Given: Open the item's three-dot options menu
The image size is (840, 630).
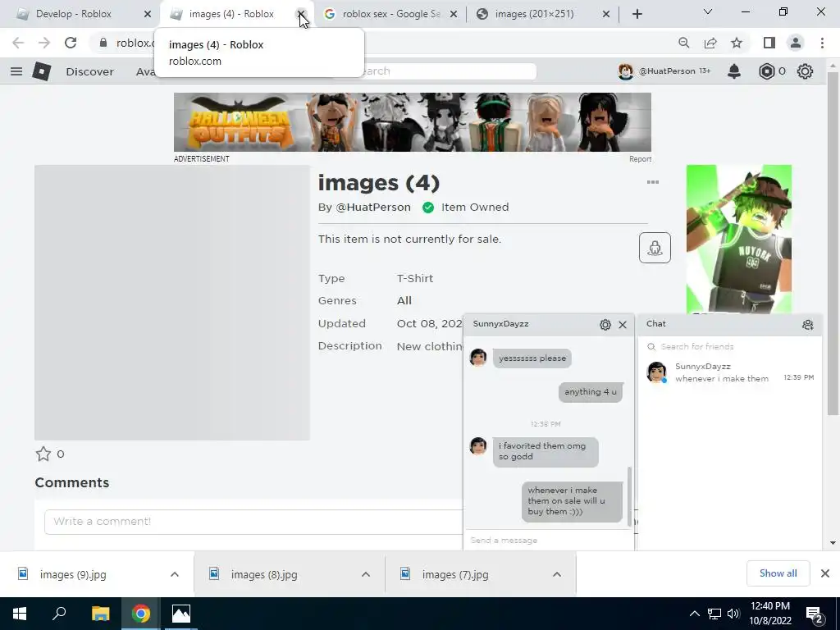Looking at the screenshot, I should [x=652, y=182].
